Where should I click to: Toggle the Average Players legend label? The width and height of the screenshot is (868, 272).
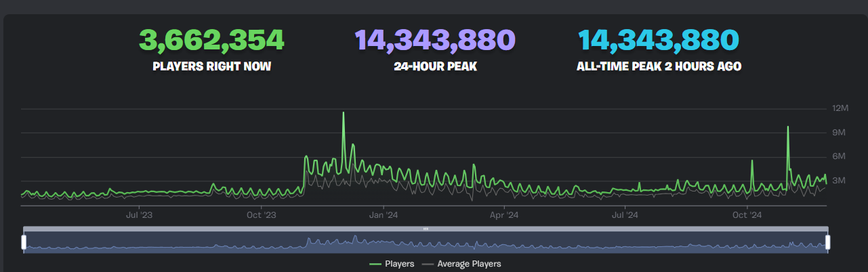[469, 264]
